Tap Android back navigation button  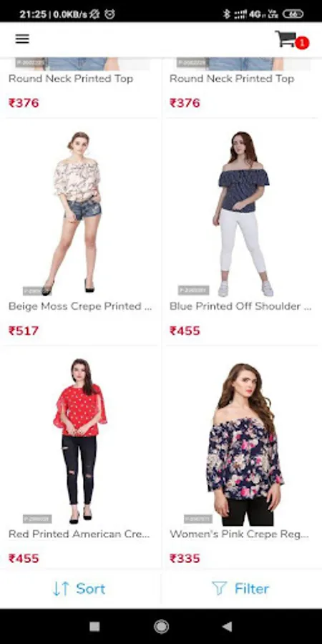coord(227,626)
